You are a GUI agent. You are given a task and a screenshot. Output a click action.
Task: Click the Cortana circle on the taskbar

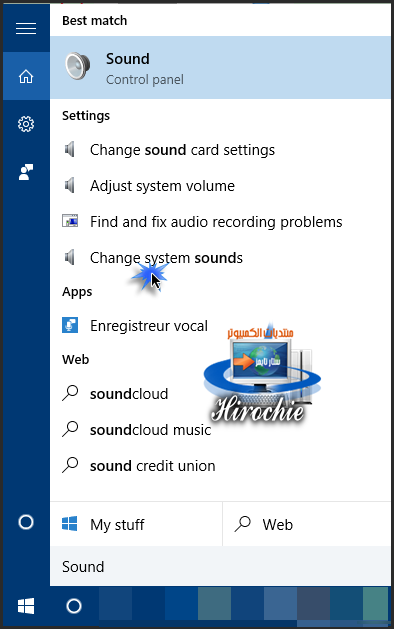74,606
